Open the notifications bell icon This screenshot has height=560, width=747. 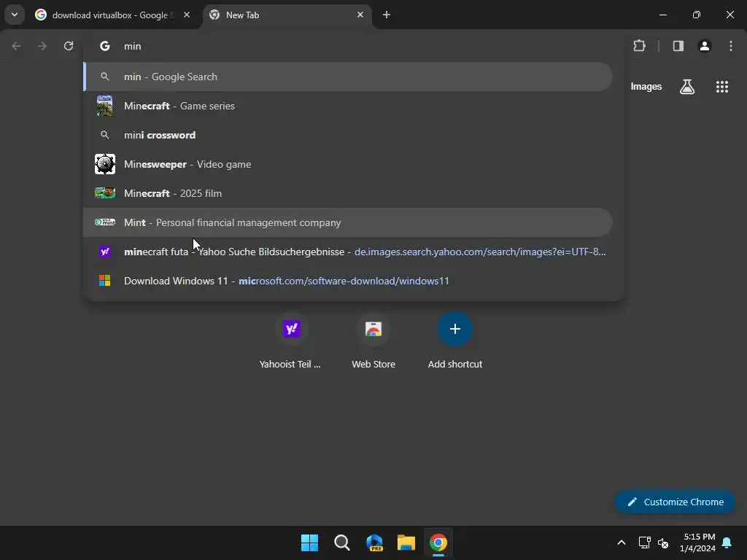pos(727,542)
